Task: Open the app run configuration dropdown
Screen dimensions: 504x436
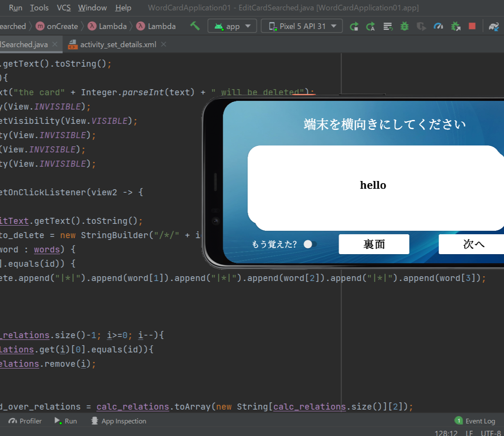Action: (x=232, y=26)
